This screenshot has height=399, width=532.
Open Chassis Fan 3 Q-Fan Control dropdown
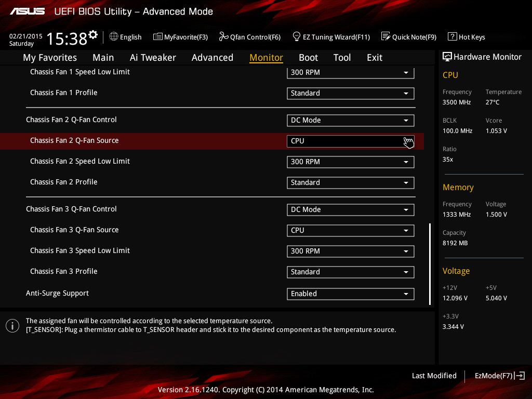point(351,210)
